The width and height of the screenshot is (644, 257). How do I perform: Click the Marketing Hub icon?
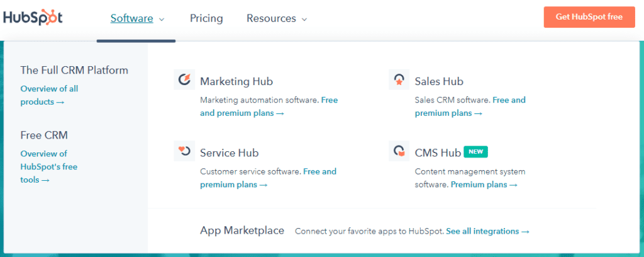(x=184, y=80)
